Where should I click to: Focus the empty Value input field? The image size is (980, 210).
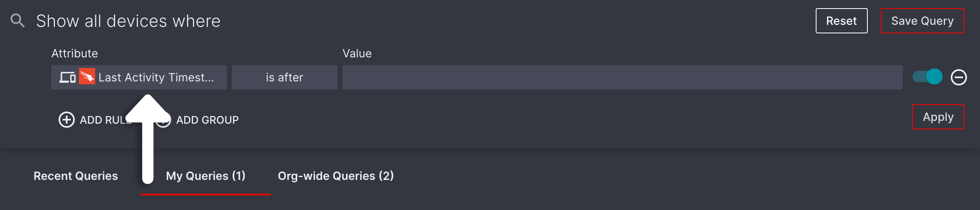click(623, 77)
